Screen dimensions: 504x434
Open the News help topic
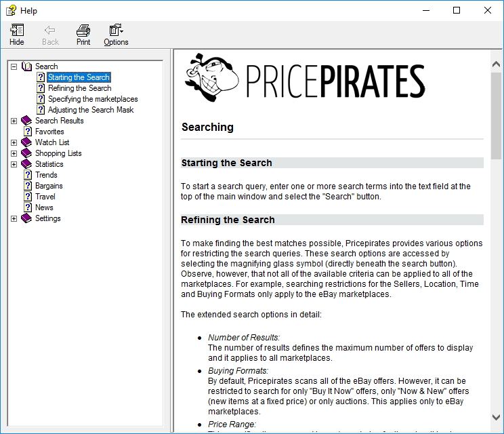pos(44,208)
